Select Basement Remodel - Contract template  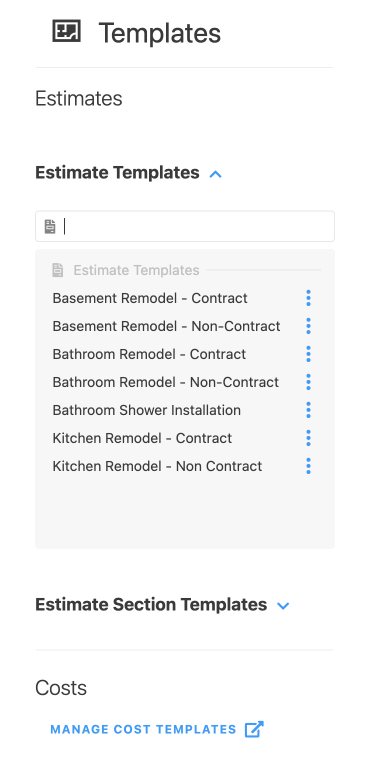[150, 298]
